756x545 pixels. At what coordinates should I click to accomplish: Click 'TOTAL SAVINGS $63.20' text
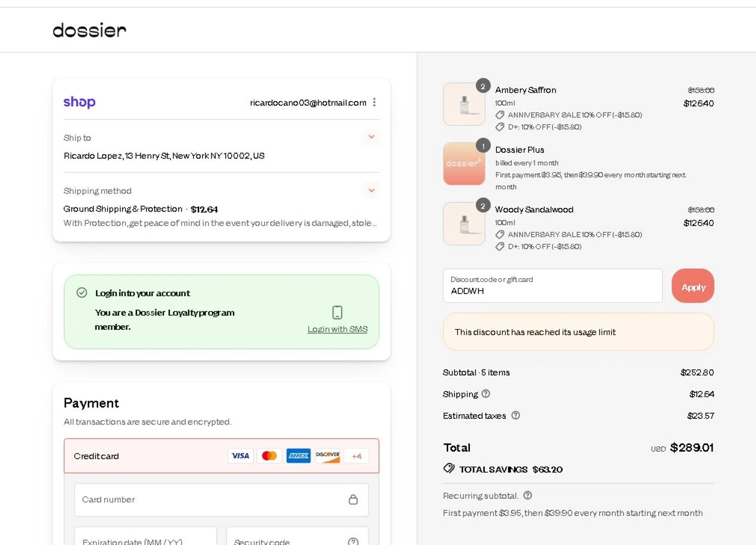click(x=511, y=469)
